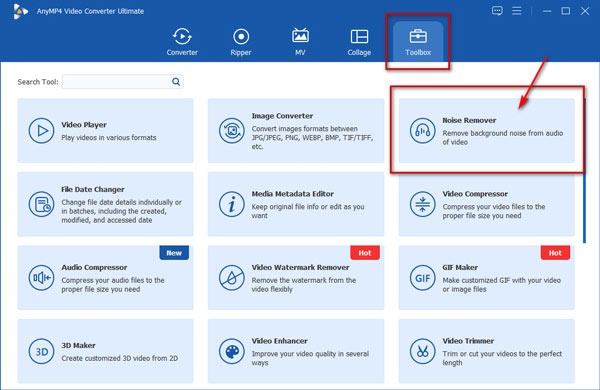Click the search magnifier button
The image size is (600, 390).
point(176,82)
